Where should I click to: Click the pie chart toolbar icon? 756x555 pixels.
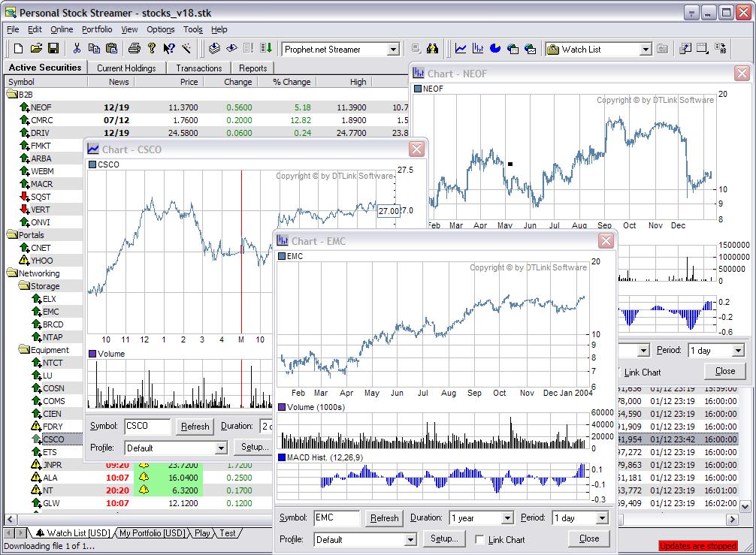point(495,49)
